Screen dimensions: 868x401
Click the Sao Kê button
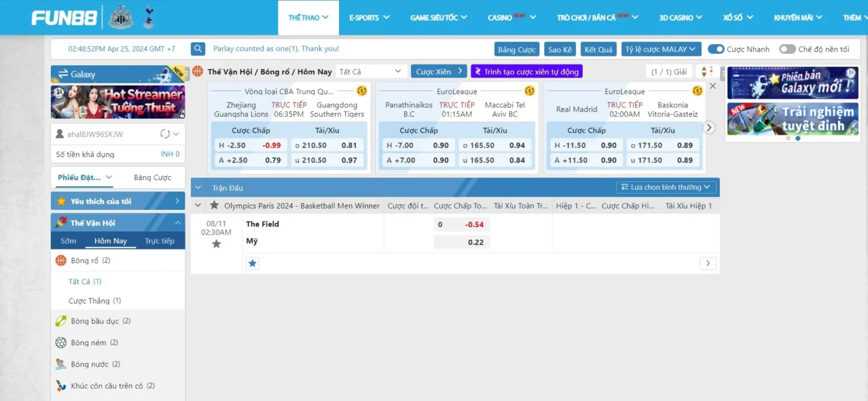tap(560, 49)
